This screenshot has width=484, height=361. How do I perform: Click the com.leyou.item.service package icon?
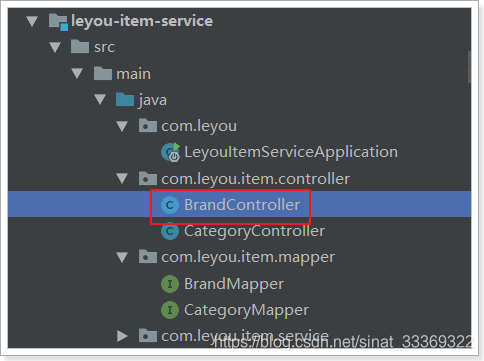(148, 335)
